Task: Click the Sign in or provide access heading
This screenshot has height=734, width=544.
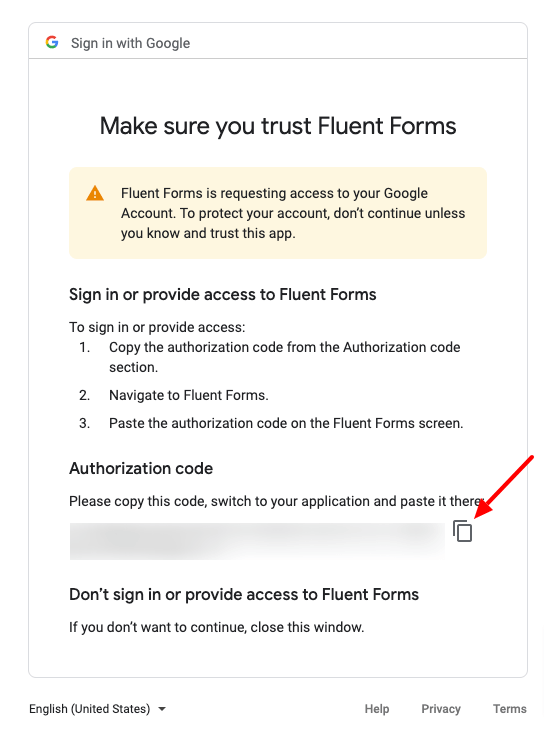Action: [223, 294]
